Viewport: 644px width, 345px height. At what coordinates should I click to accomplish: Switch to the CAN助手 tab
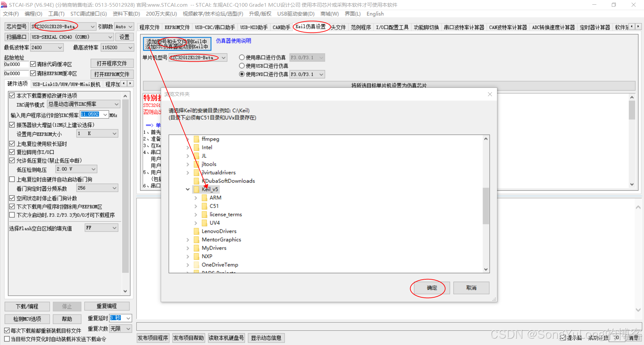[281, 27]
